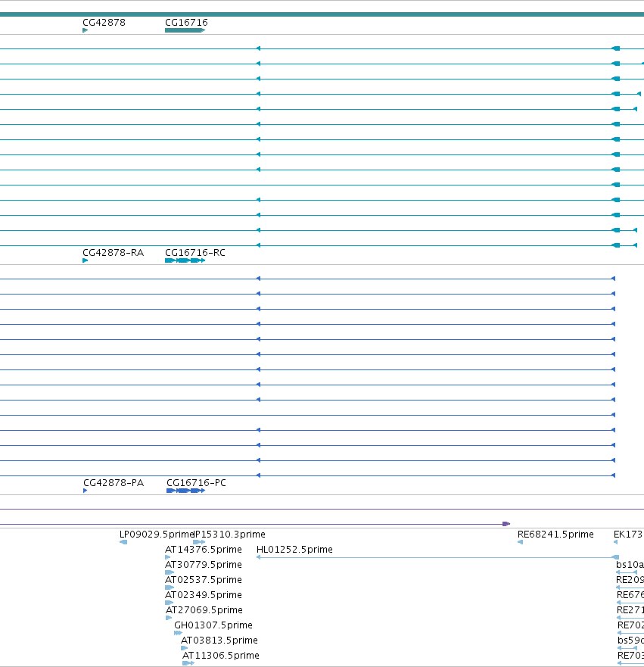Screen dimensions: 644x667
Task: Select the CG42878-RA transcript label
Action: (x=113, y=253)
